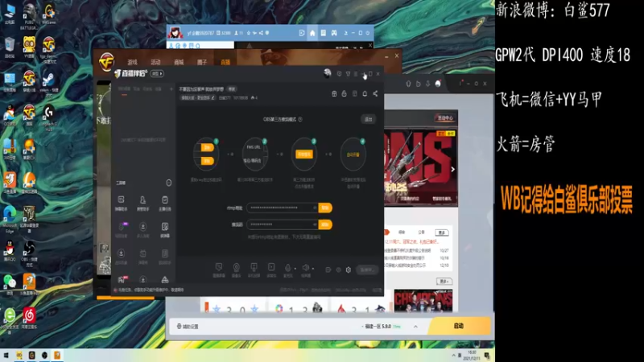Open Windows Start menu
Image resolution: width=644 pixels, height=362 pixels.
6,355
